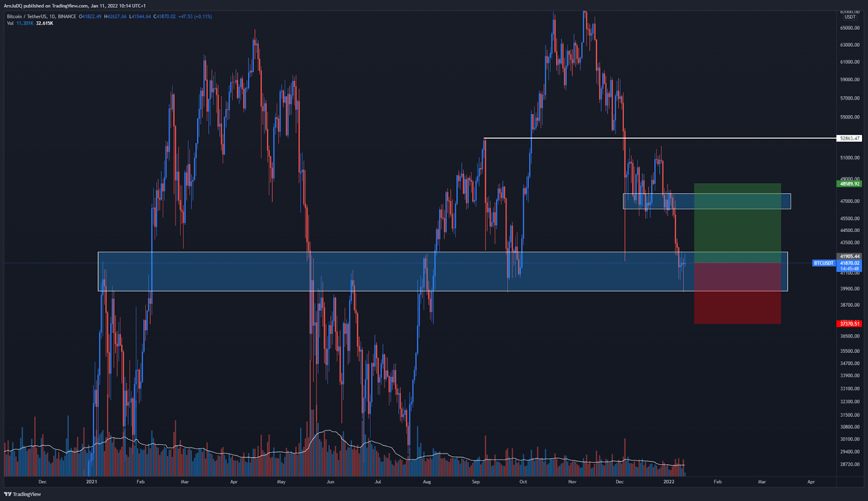Viewport: 868px width, 501px height.
Task: Click the Jul label on the time axis
Action: coord(378,481)
